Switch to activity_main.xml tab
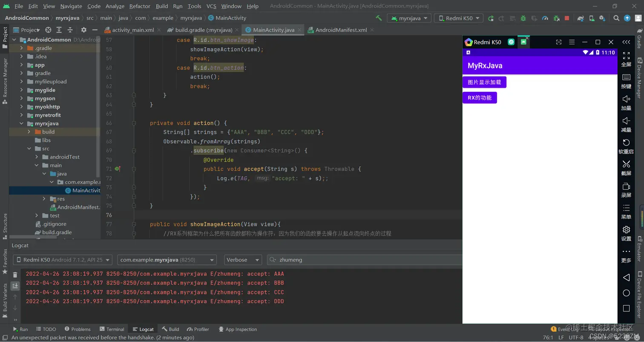Viewport: 644px width, 342px height. [133, 30]
